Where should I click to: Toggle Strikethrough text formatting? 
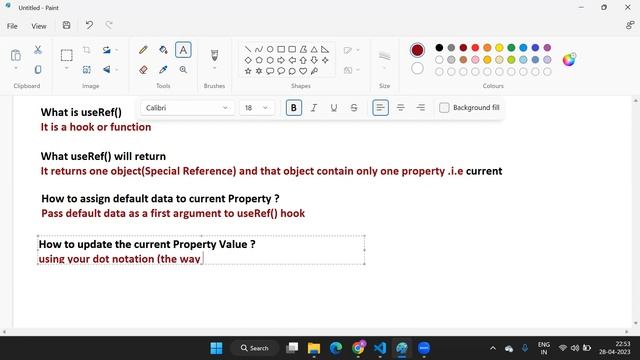(x=354, y=108)
